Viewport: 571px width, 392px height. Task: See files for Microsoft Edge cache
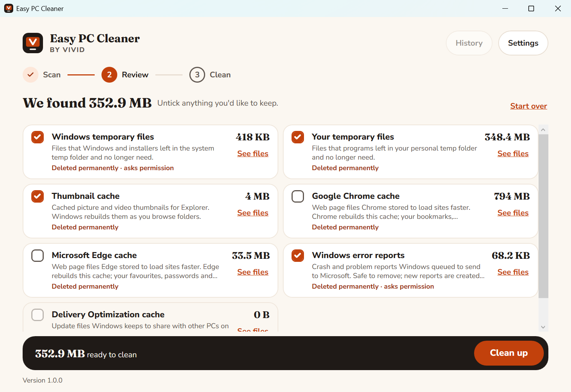(253, 272)
